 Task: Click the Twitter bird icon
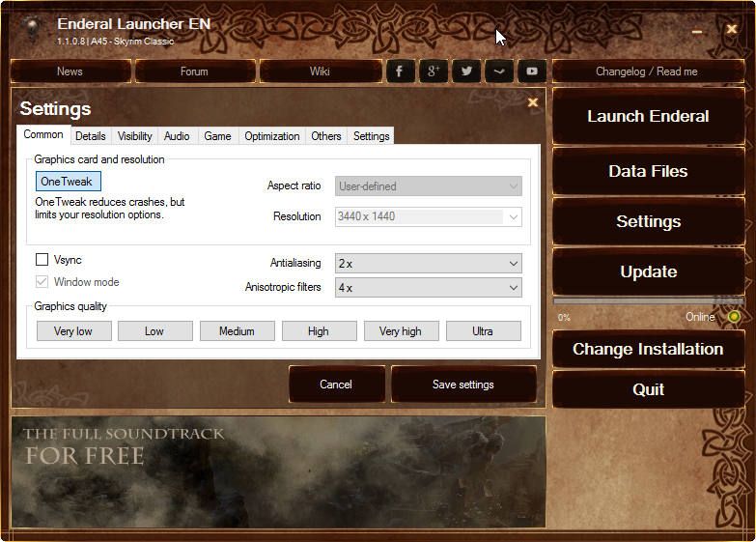coord(466,71)
